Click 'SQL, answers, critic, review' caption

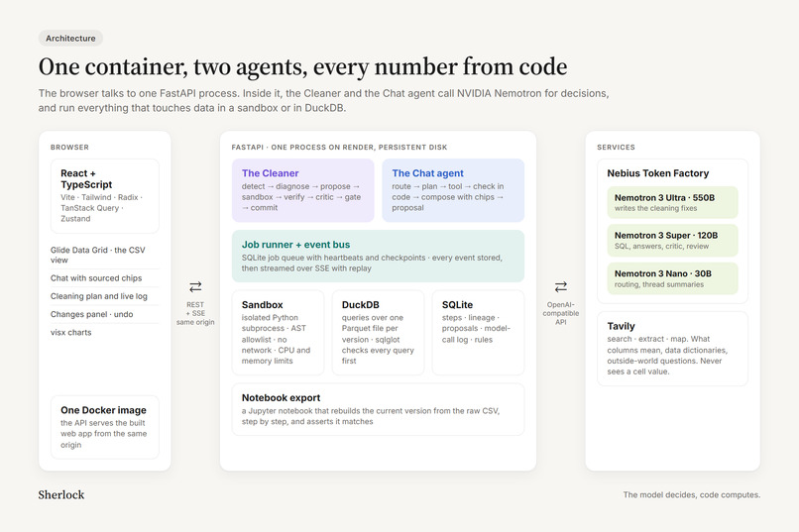coord(661,246)
